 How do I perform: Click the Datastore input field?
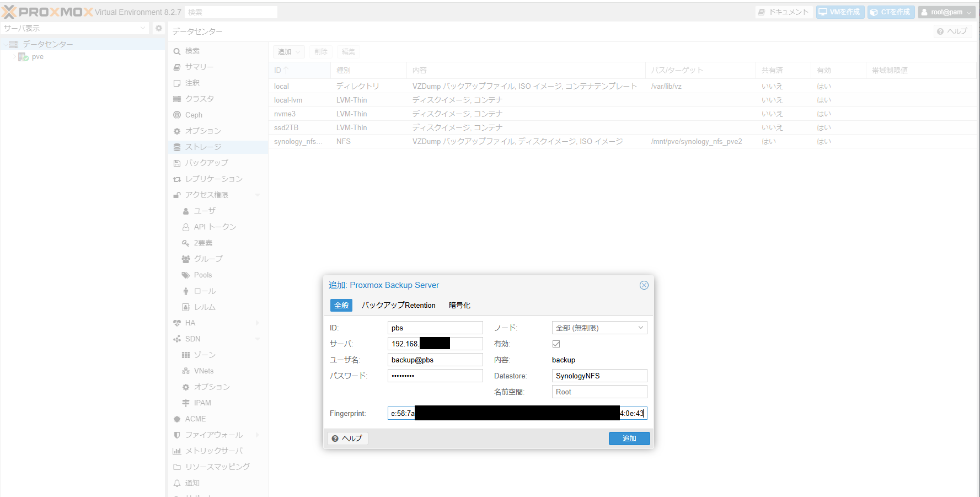pyautogui.click(x=599, y=376)
